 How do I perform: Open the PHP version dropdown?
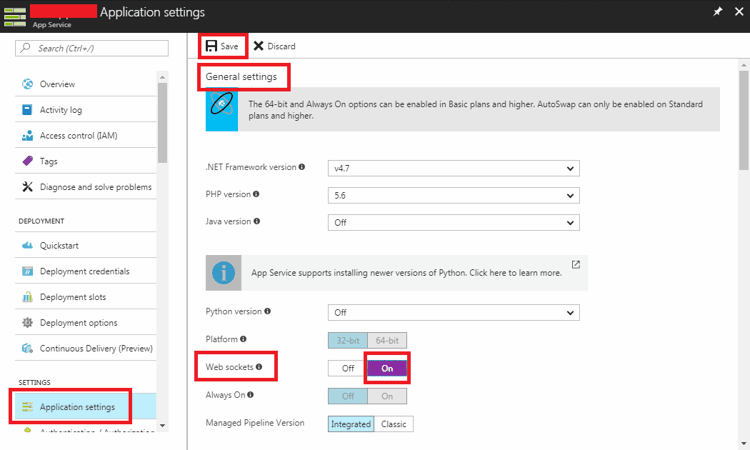point(453,196)
